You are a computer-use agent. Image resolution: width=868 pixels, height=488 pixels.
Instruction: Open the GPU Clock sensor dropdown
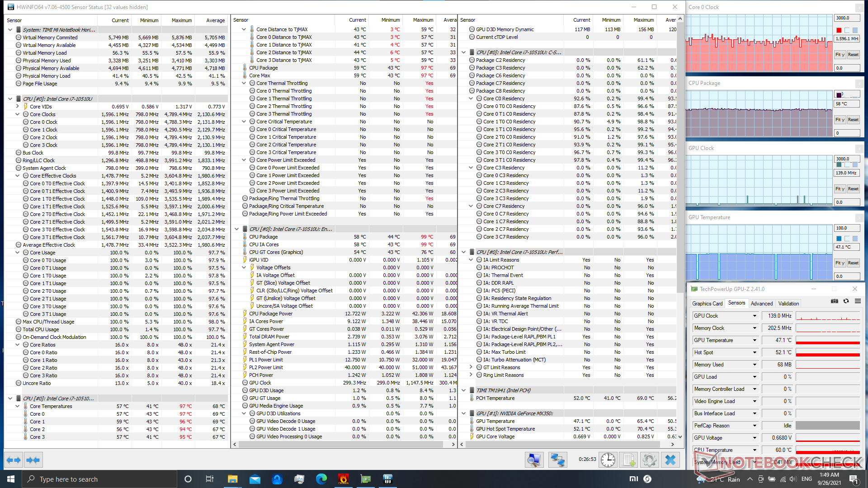[755, 316]
